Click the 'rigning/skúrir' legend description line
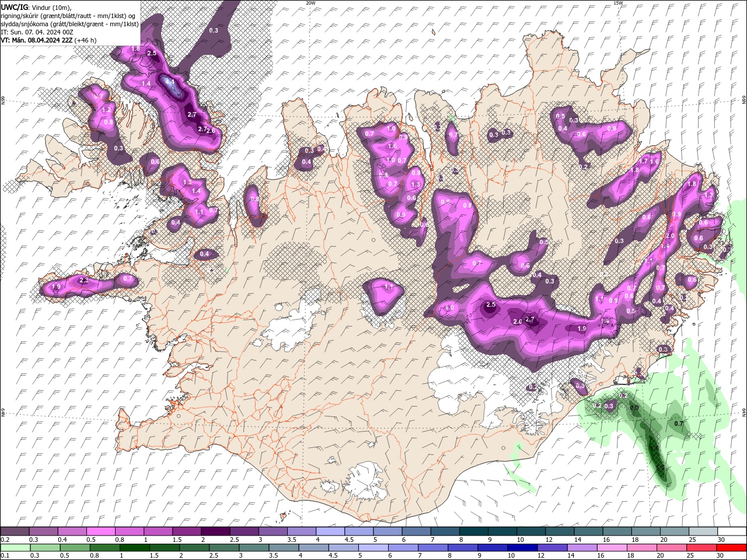This screenshot has height=560, width=747. click(68, 16)
